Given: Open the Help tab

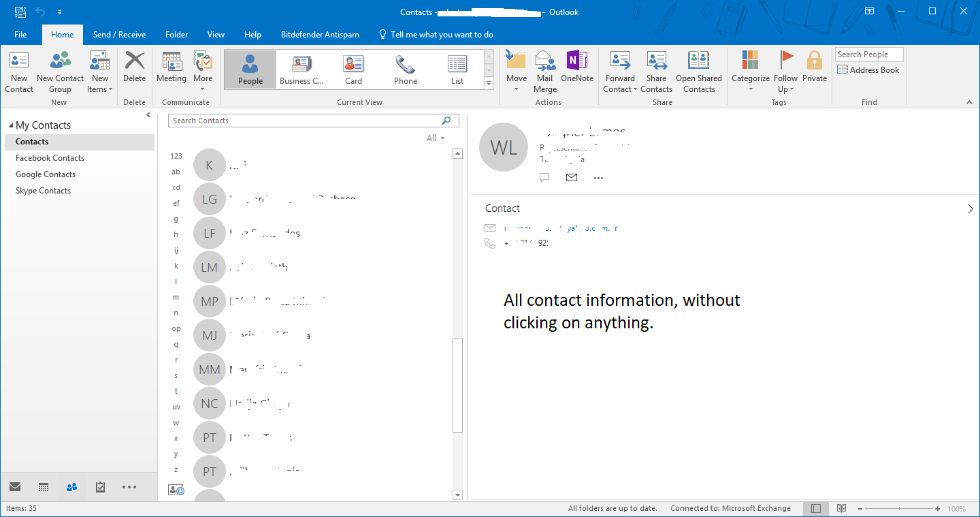Looking at the screenshot, I should tap(252, 35).
